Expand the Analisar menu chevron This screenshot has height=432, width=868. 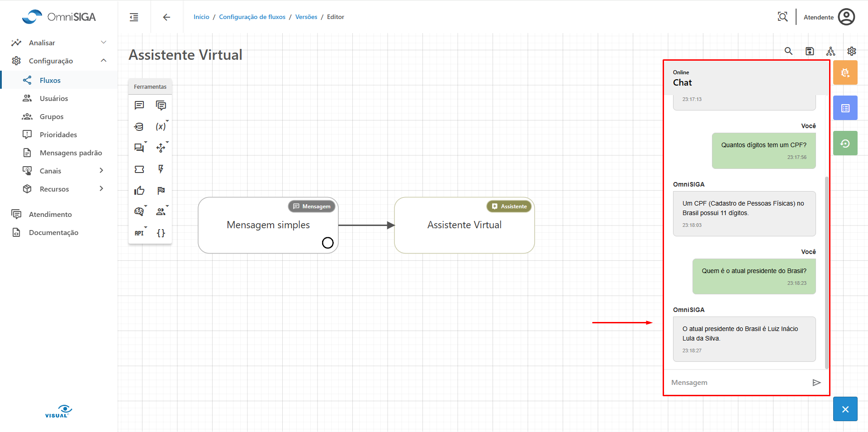tap(104, 42)
